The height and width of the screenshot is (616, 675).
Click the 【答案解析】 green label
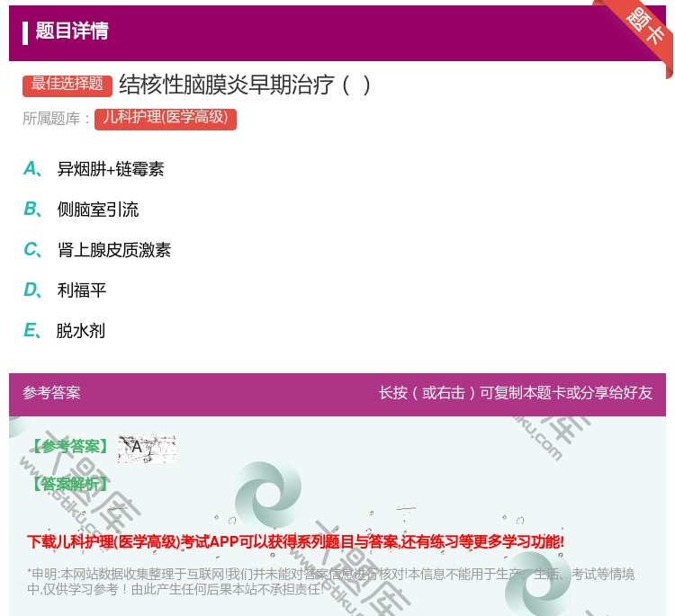(70, 484)
